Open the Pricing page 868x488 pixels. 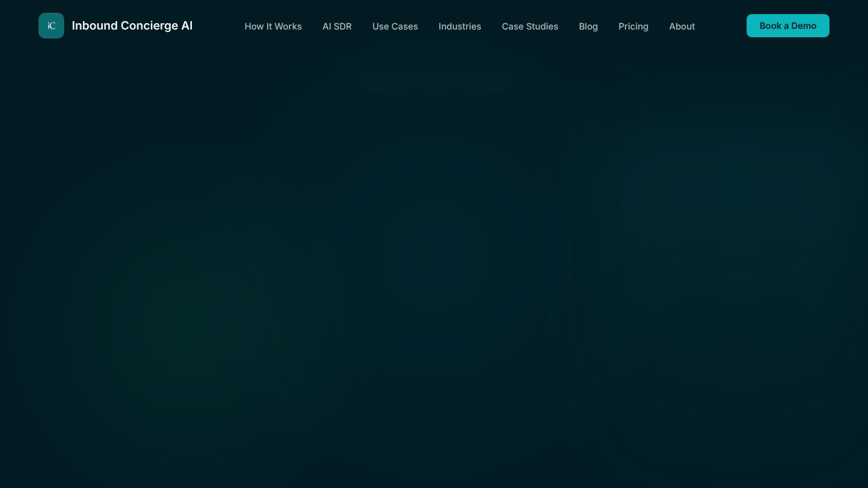(x=633, y=26)
